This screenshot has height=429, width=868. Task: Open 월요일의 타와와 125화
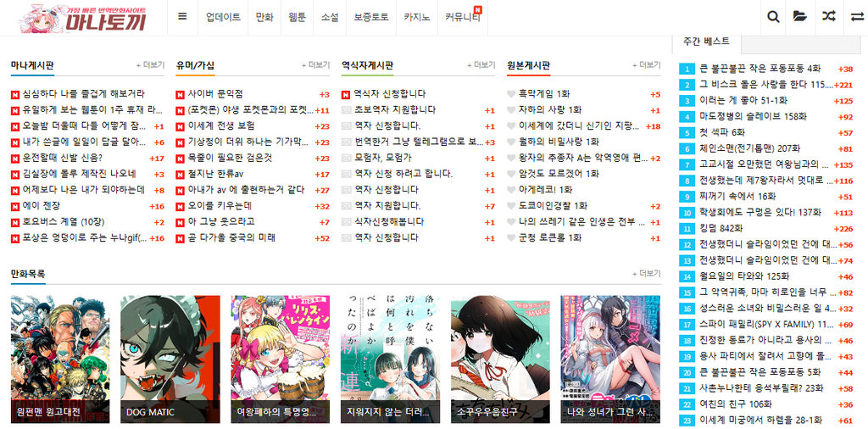tap(744, 276)
